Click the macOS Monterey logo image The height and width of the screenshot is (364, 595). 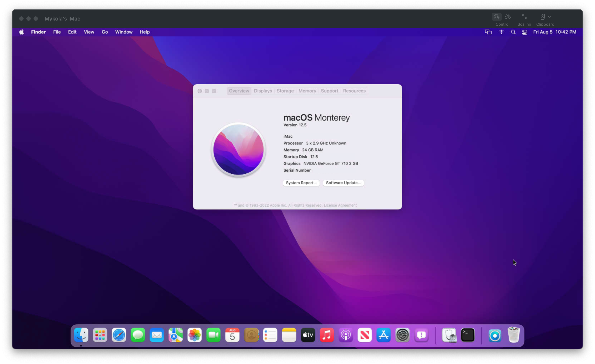238,150
